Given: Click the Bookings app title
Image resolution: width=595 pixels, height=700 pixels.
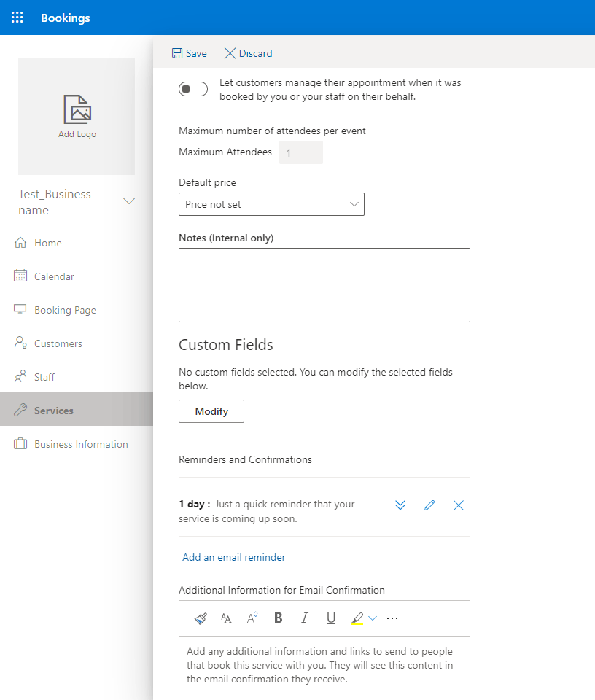Looking at the screenshot, I should (x=66, y=17).
